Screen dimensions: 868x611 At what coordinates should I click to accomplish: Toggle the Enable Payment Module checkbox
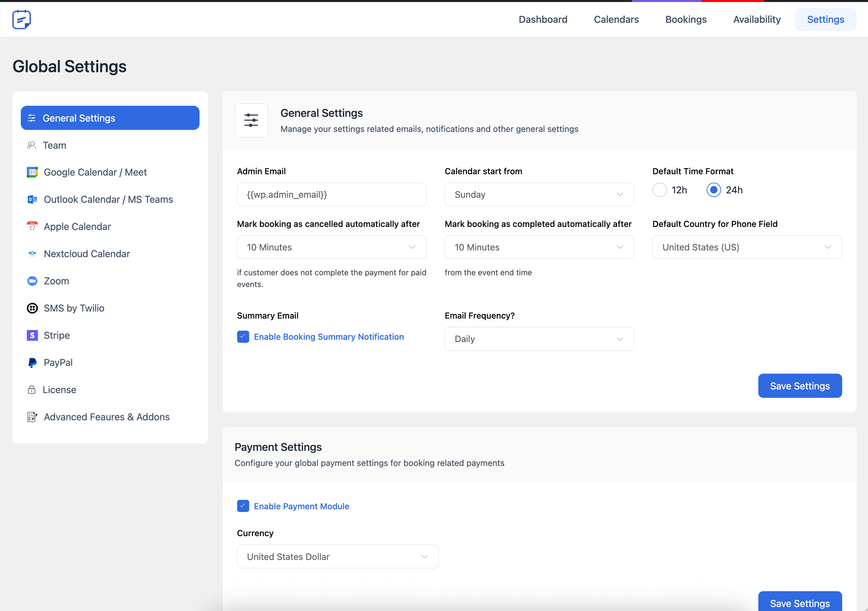[x=243, y=506]
